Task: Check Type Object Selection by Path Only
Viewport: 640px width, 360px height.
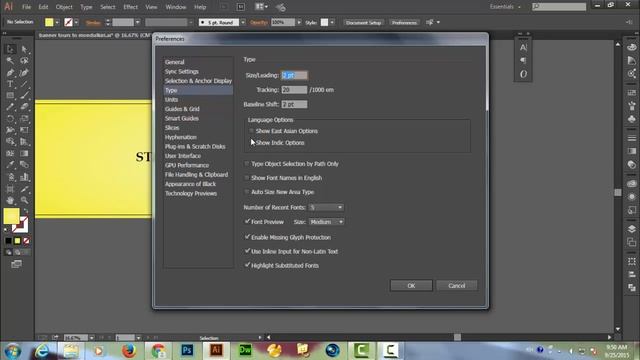Action: pos(247,164)
